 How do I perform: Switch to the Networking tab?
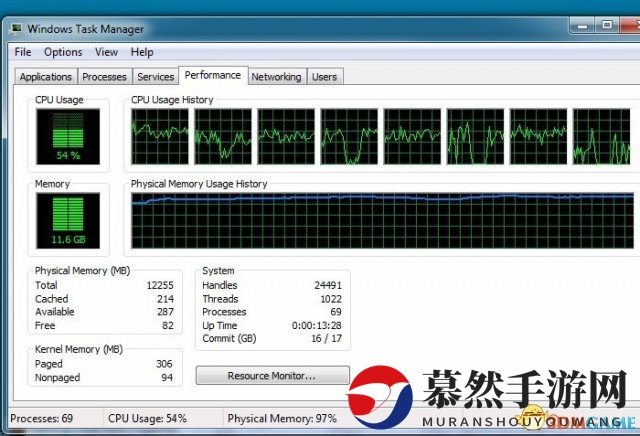coord(276,77)
